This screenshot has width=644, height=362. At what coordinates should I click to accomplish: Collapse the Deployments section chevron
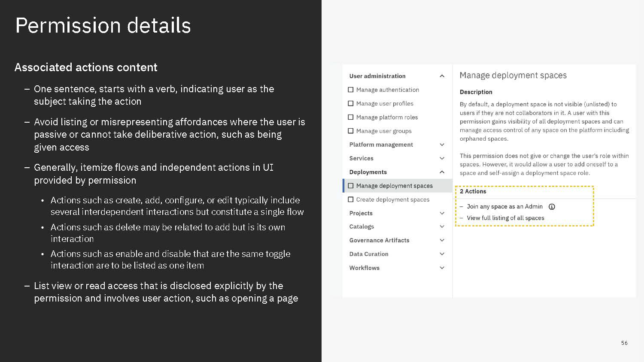pos(442,172)
